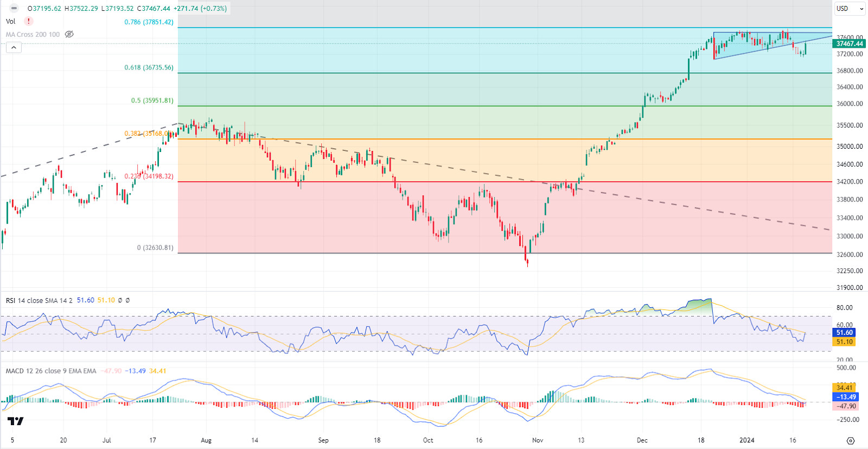Image resolution: width=868 pixels, height=449 pixels.
Task: Click the Nov label on the time axis
Action: tap(538, 440)
